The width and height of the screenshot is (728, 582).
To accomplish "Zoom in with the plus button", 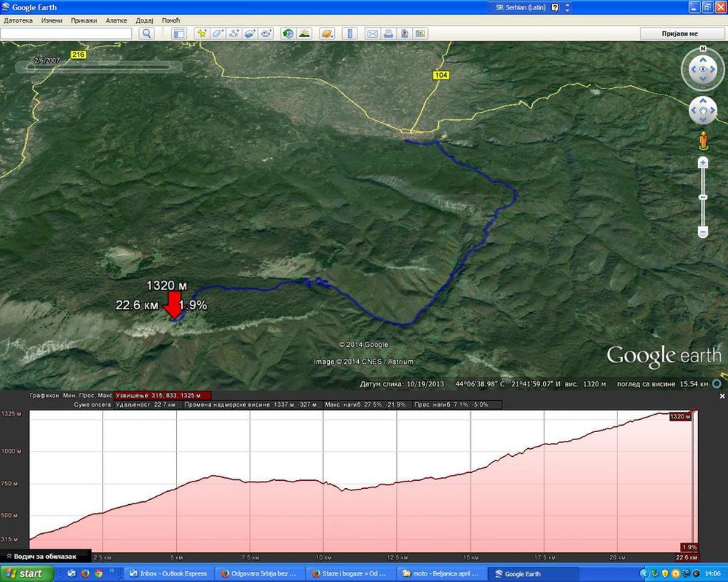I will 703,162.
